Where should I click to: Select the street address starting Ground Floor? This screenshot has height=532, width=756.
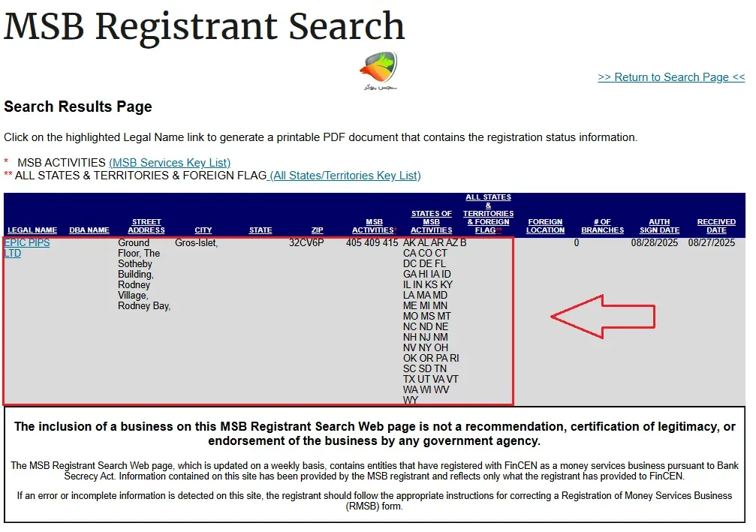click(144, 274)
